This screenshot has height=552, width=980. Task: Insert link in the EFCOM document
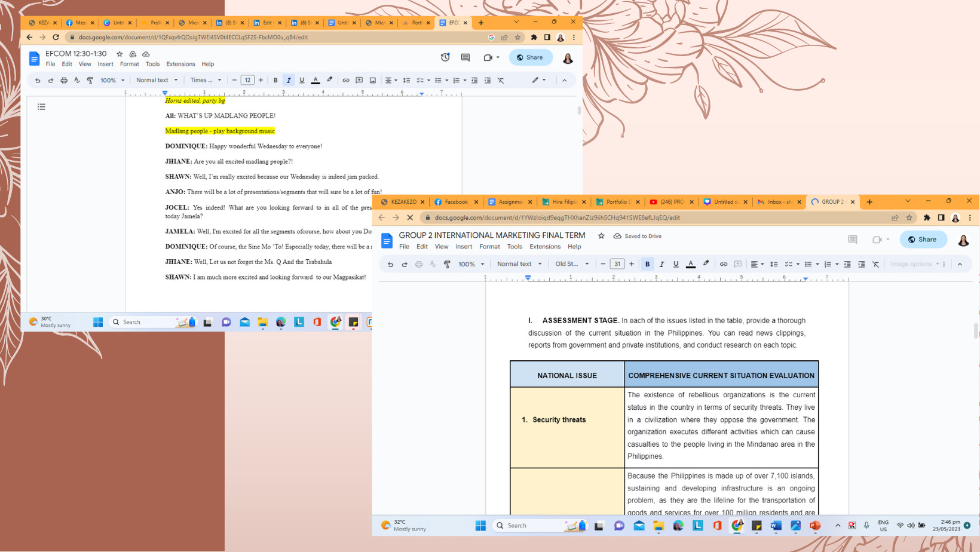[345, 80]
